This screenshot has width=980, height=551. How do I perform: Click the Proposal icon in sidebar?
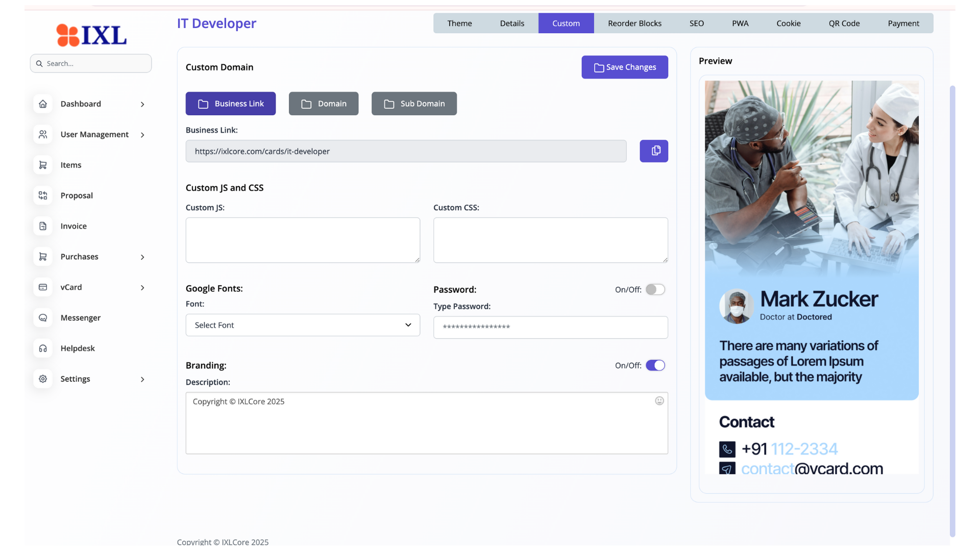pos(43,196)
